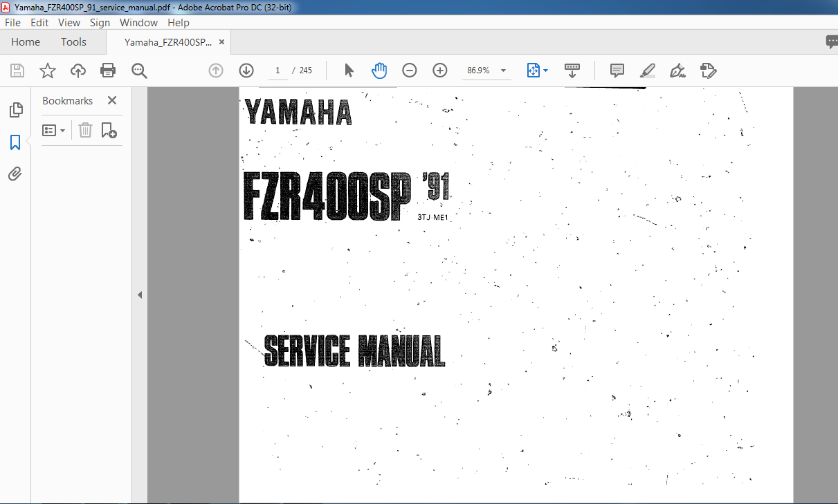This screenshot has height=504, width=838.
Task: Select the arrow selection tool
Action: point(349,71)
